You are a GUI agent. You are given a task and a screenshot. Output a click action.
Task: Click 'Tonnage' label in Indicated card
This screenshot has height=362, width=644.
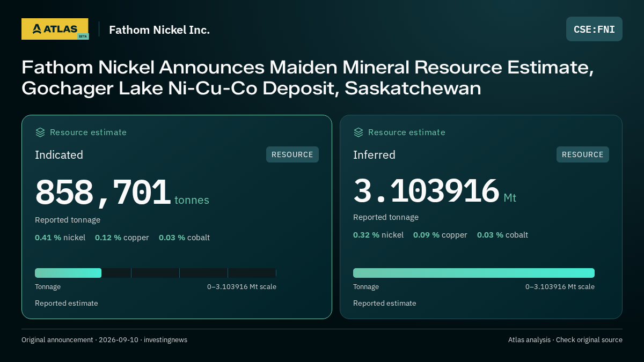(48, 287)
